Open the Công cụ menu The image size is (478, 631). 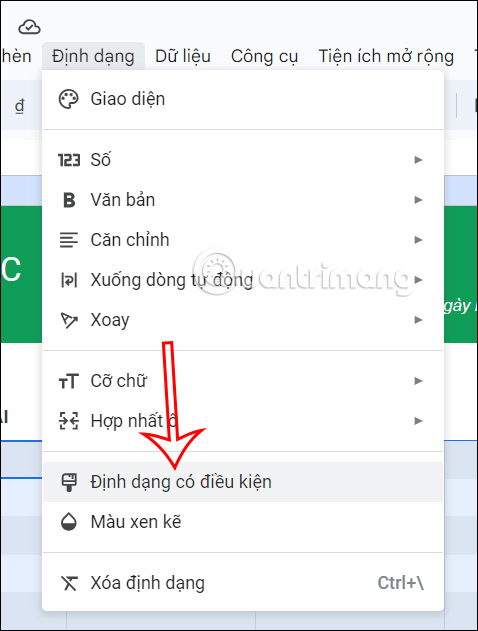(264, 56)
